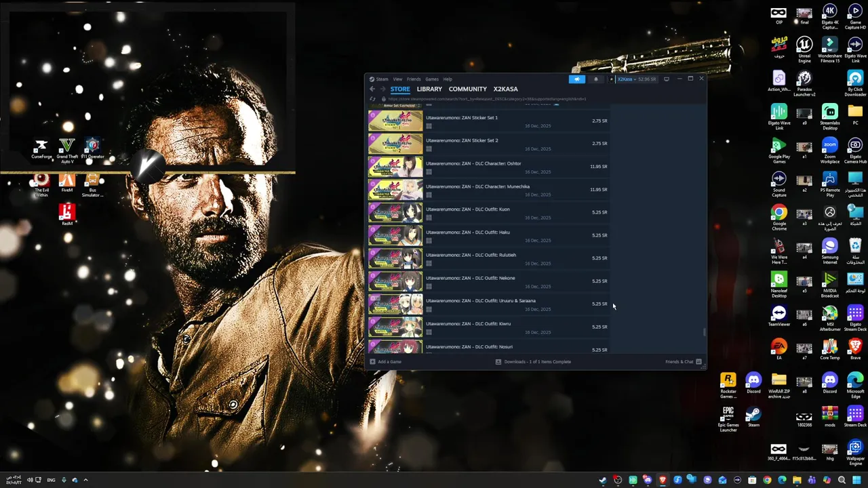
Task: Open the Steam desktop shortcut
Action: coord(753,418)
